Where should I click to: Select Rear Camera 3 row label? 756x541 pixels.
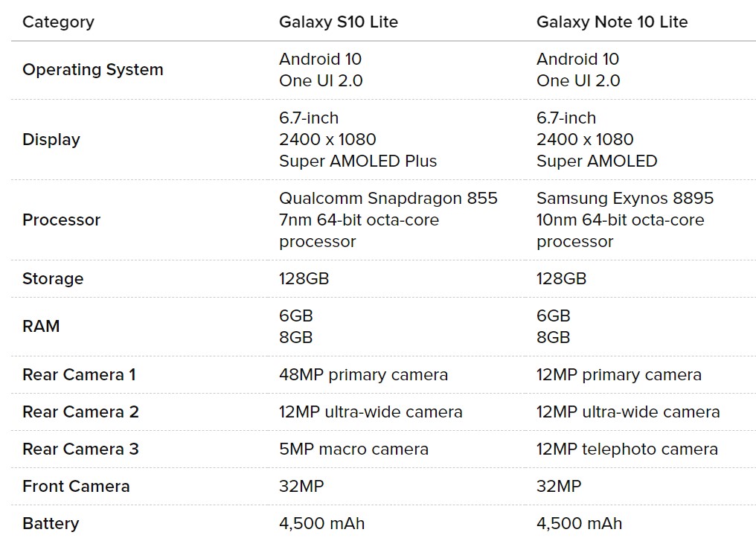tap(80, 449)
